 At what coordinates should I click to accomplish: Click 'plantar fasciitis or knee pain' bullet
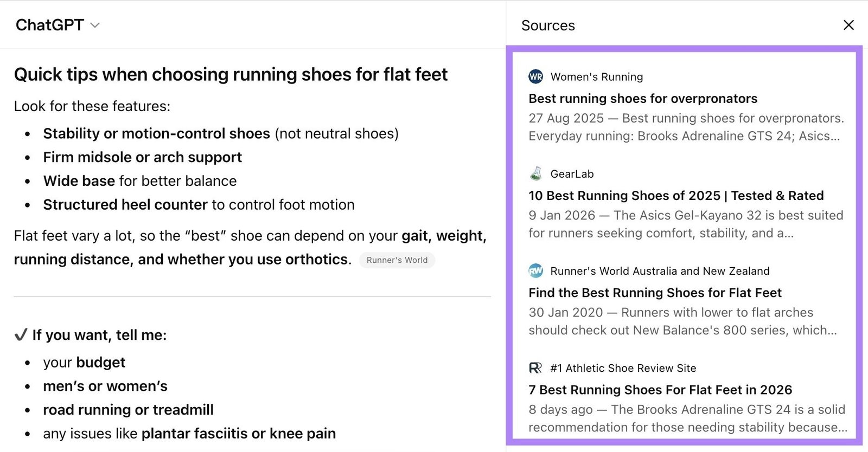189,434
